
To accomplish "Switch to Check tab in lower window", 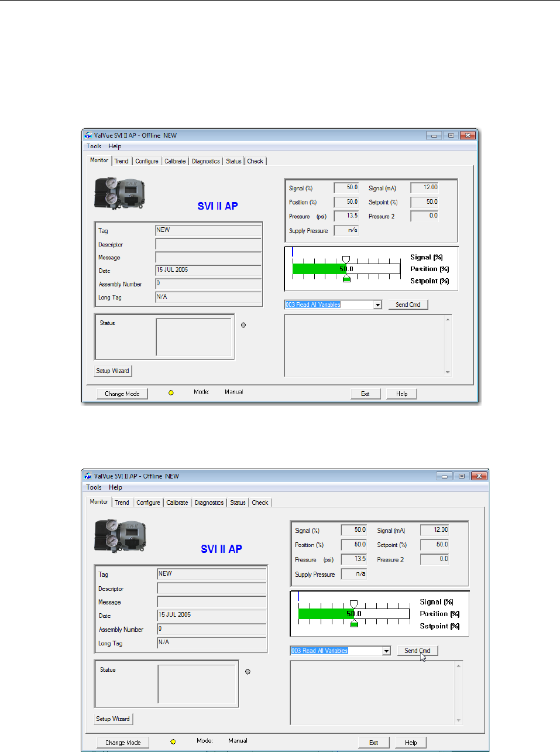I will click(x=260, y=503).
